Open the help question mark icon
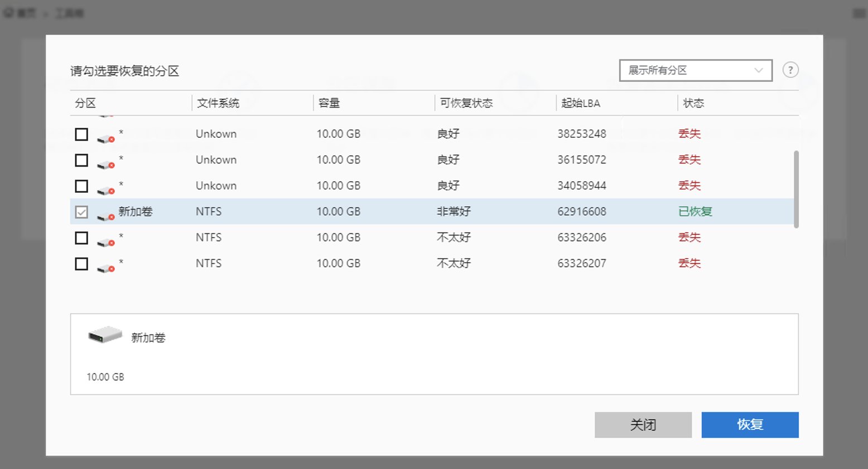 click(790, 70)
